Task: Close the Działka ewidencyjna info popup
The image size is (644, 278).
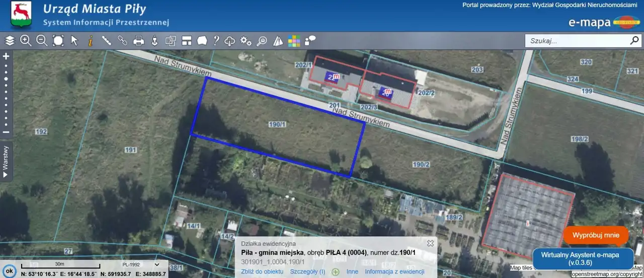Action: [430, 243]
